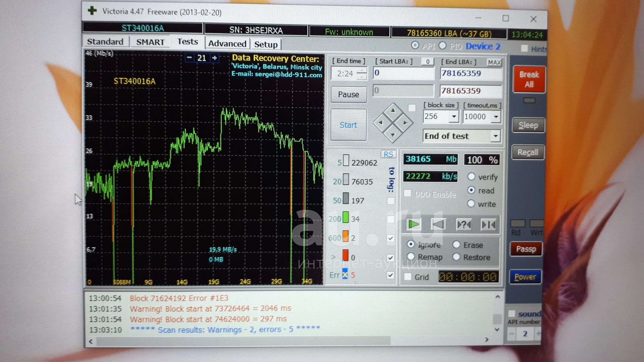Click the reverse scan arrow button

pos(438,224)
